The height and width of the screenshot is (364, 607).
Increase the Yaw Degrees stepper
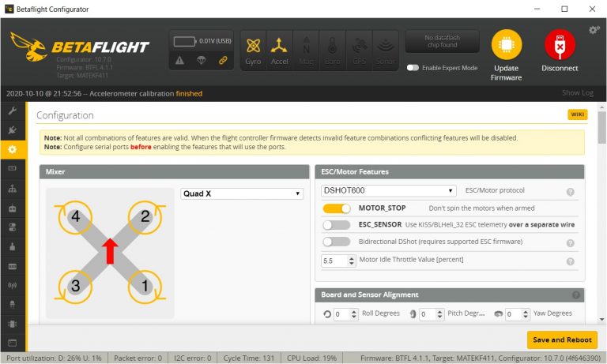click(x=526, y=311)
